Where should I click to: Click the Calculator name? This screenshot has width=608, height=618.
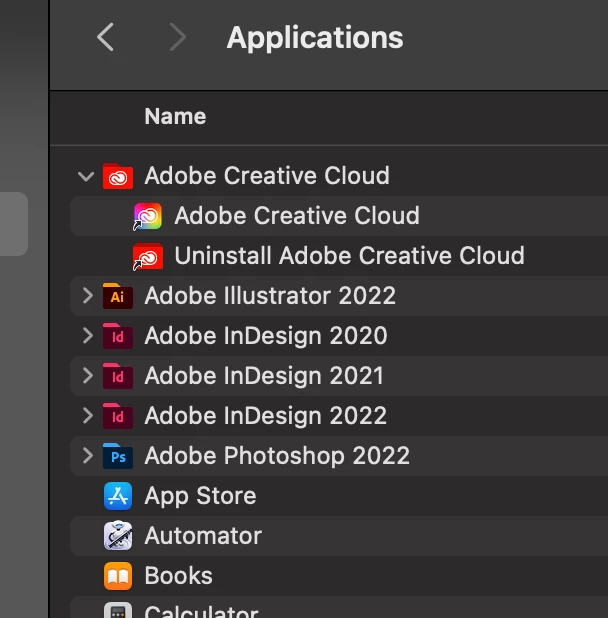(201, 611)
